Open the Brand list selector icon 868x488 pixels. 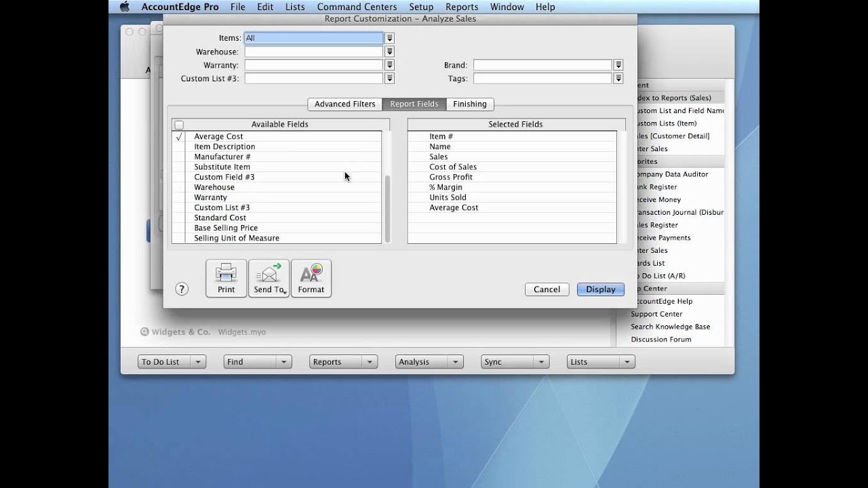(618, 65)
